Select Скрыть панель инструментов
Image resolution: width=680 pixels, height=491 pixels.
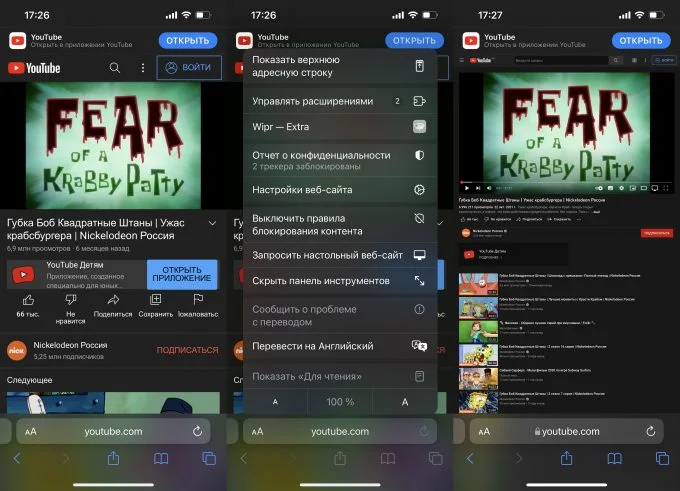coord(340,281)
